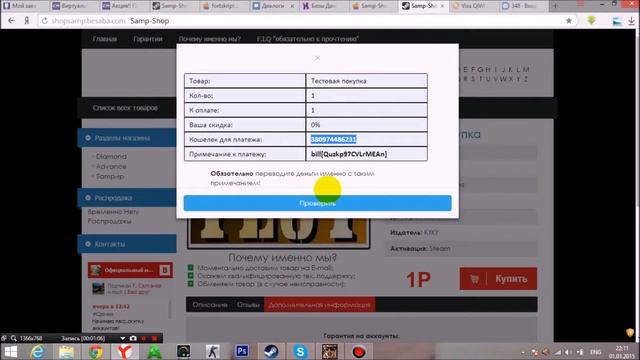Image resolution: width=640 pixels, height=360 pixels.
Task: Click the payment note bill[Quzkp97CVLrMEAn]
Action: [349, 154]
